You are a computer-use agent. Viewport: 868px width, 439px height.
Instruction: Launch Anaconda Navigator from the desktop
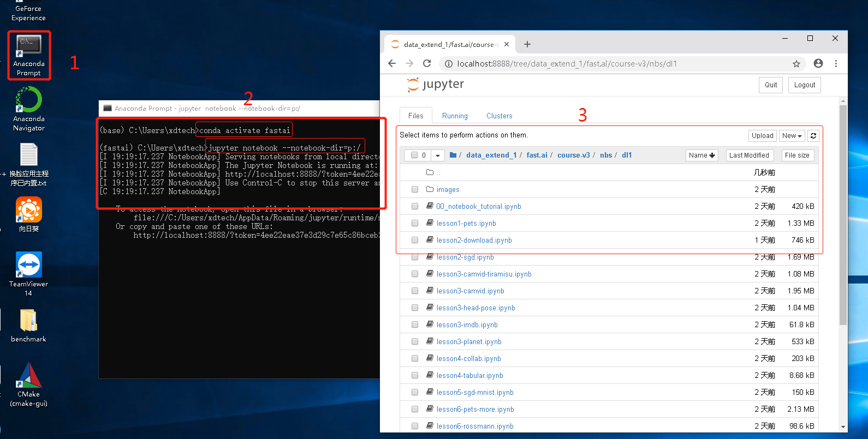tap(29, 109)
